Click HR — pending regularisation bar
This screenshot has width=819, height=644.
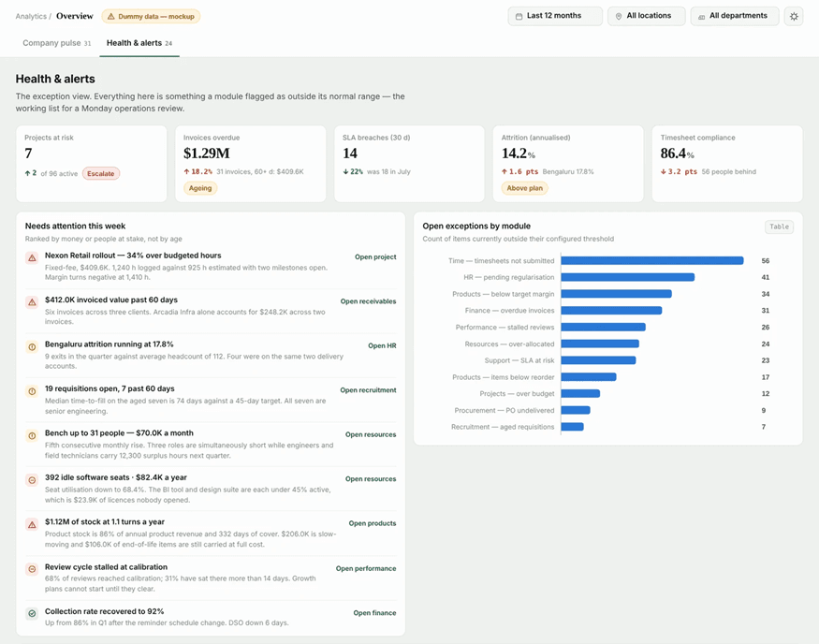click(x=628, y=277)
